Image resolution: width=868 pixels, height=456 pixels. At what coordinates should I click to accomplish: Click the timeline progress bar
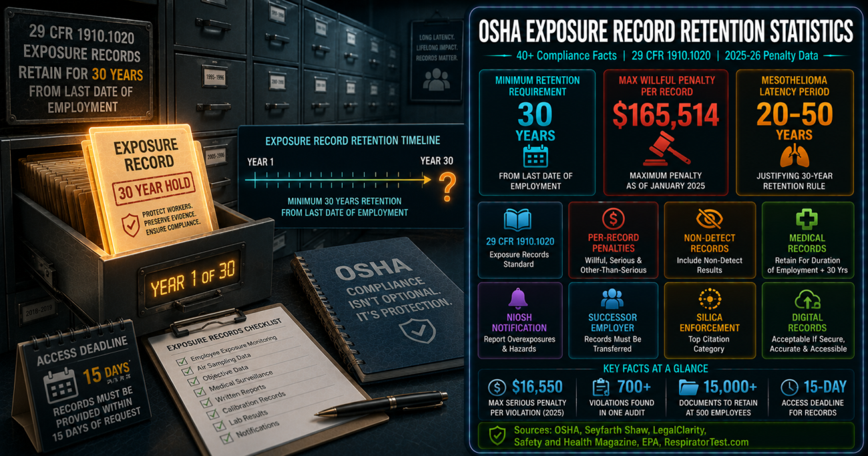(339, 179)
